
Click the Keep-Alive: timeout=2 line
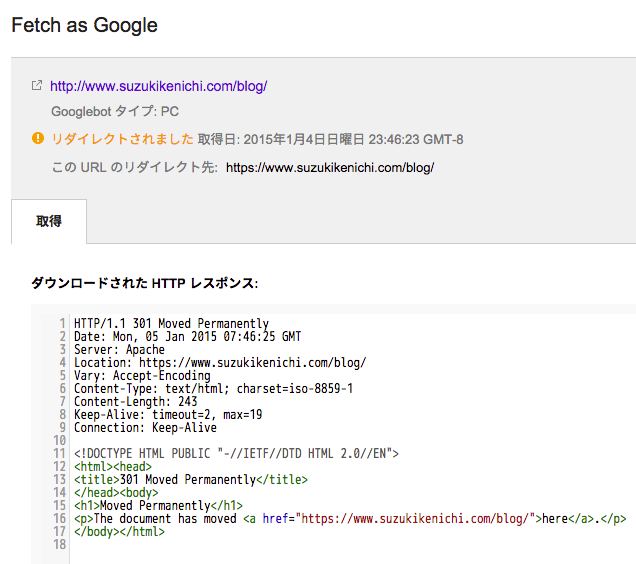point(168,414)
